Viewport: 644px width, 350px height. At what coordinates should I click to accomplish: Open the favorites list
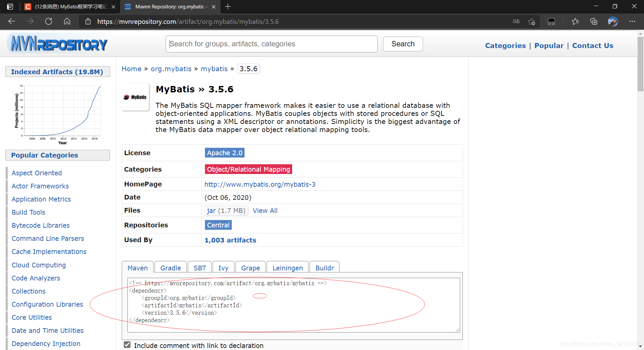coord(575,21)
